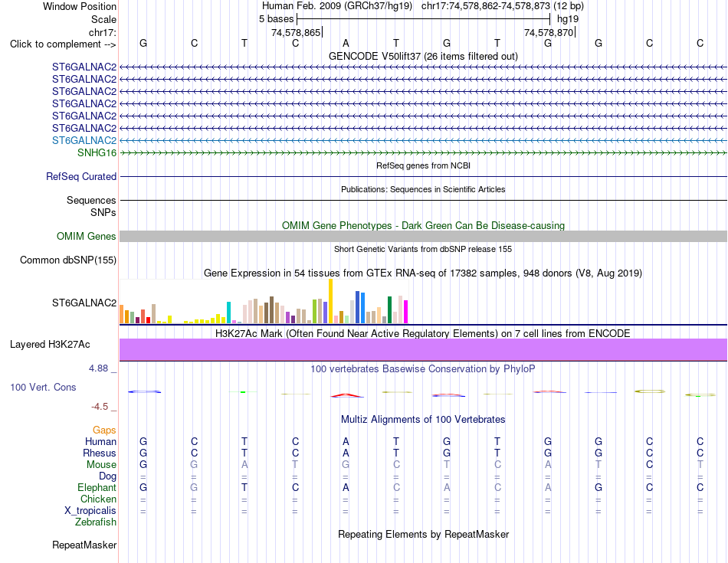Click the Elephant species alignment row label
Image resolution: width=728 pixels, height=563 pixels.
pyautogui.click(x=97, y=487)
